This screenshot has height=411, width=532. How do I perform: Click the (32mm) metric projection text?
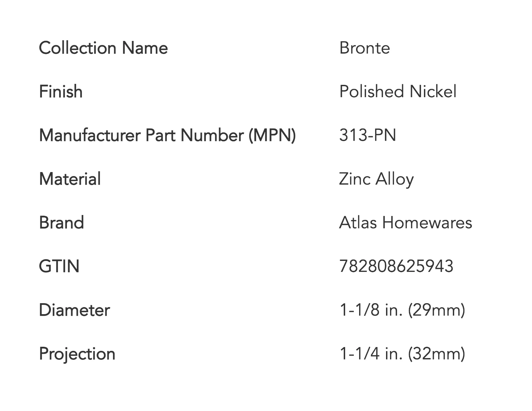436,354
